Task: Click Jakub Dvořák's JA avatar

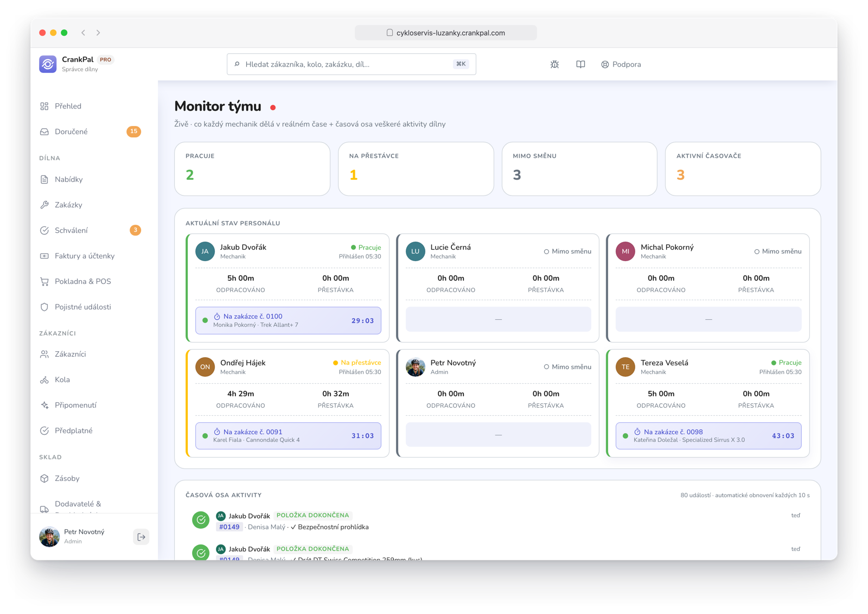Action: (205, 251)
